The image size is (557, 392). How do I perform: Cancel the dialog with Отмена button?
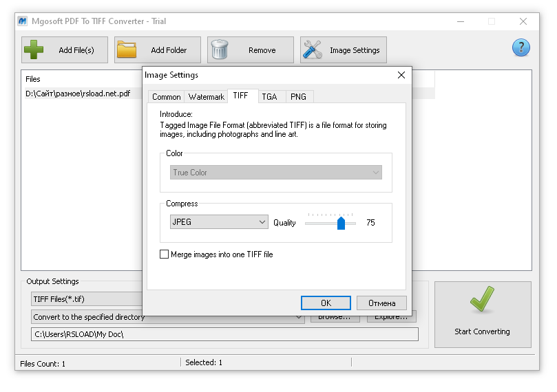point(381,303)
